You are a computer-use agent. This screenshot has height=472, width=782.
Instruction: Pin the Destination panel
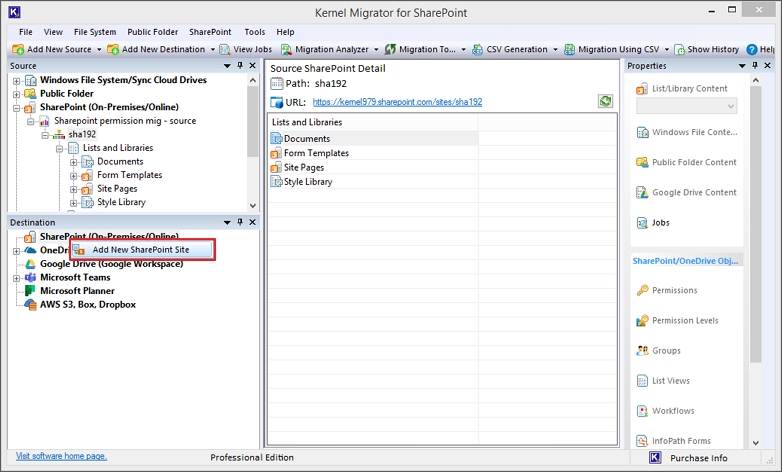pos(240,222)
